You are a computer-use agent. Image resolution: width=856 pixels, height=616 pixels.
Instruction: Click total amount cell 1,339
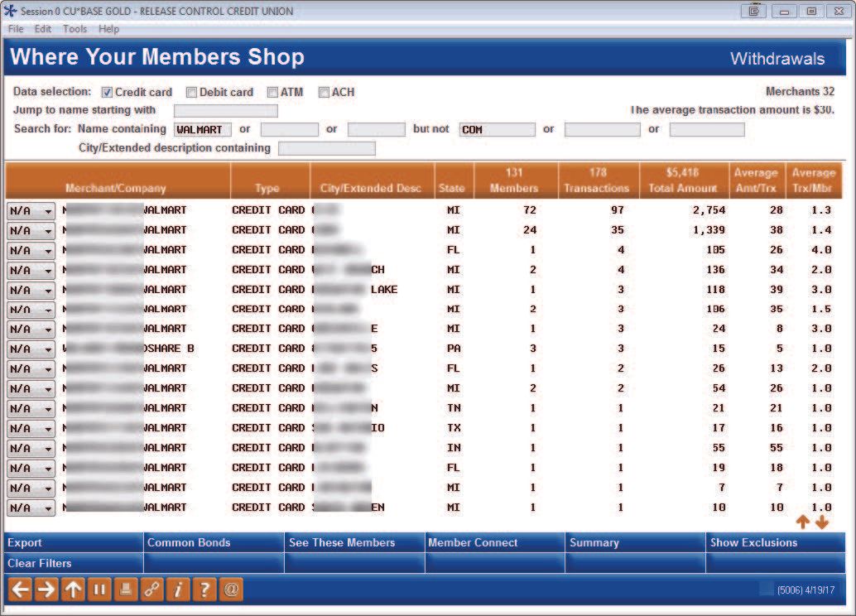coord(709,230)
